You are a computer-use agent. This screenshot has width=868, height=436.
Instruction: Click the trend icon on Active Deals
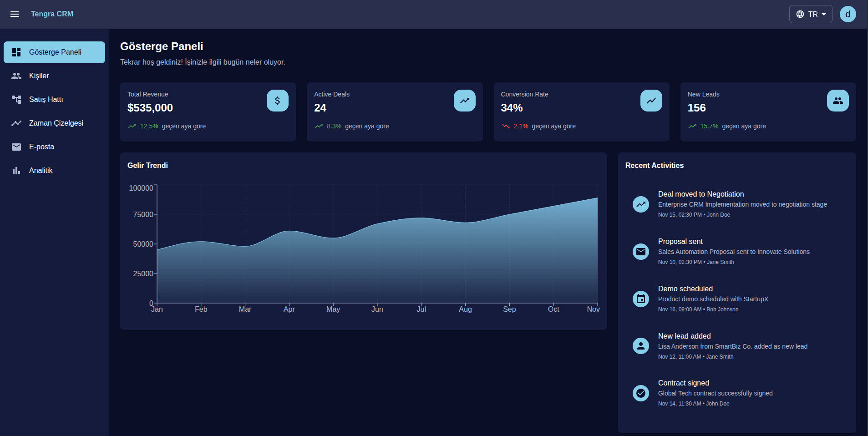pyautogui.click(x=464, y=101)
